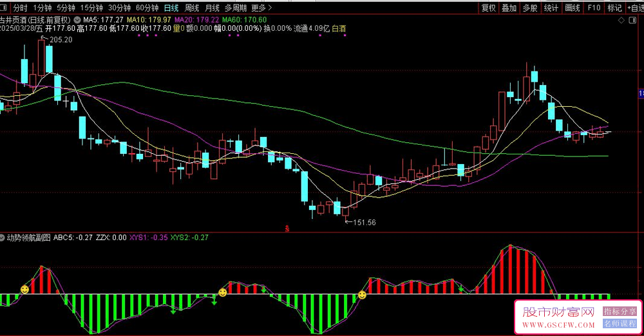Expand the 更多 periods menu
Image resolution: width=644 pixels, height=336 pixels.
click(x=261, y=8)
